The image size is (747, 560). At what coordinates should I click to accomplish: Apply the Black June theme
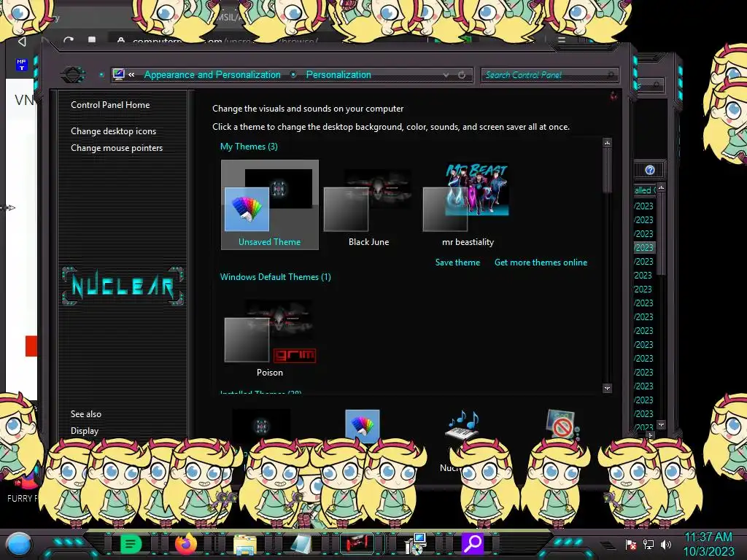(368, 205)
